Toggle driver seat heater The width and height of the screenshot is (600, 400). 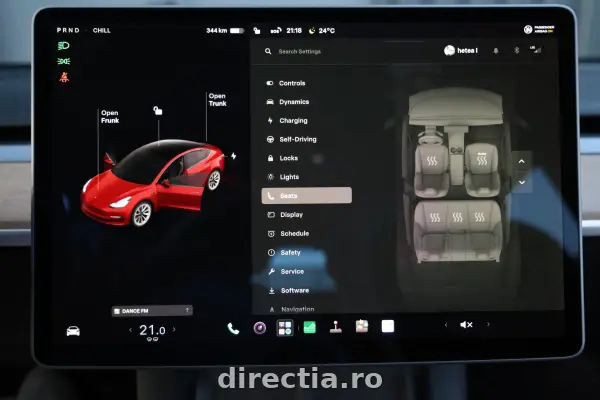pos(432,161)
